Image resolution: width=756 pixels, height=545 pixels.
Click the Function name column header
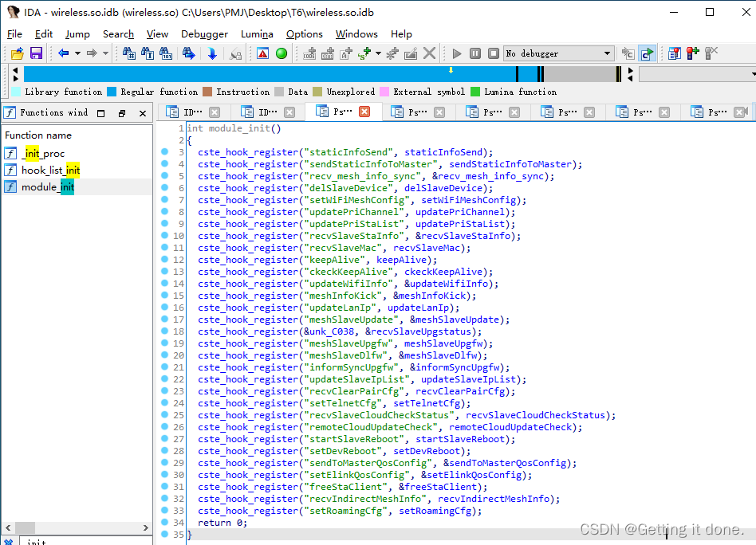point(38,135)
